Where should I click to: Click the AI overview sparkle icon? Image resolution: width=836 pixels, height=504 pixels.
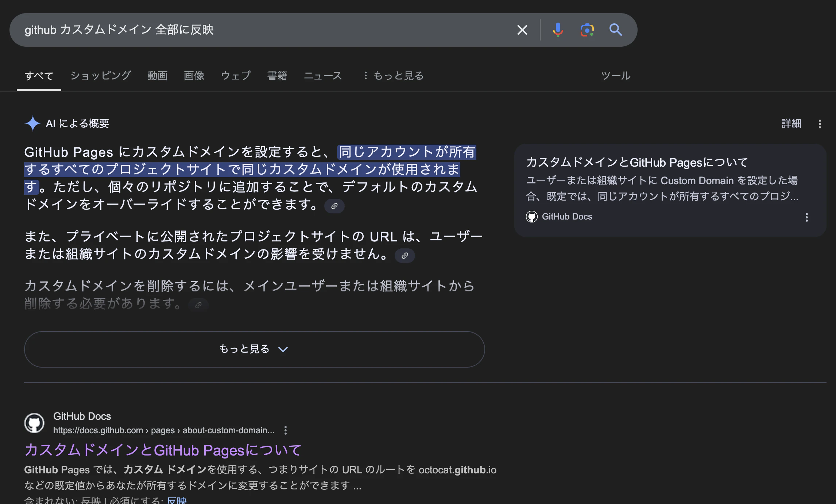pos(33,124)
